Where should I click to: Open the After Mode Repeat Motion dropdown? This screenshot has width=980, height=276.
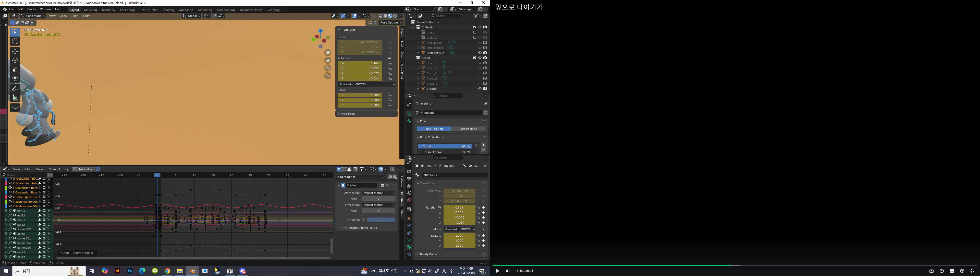point(379,205)
